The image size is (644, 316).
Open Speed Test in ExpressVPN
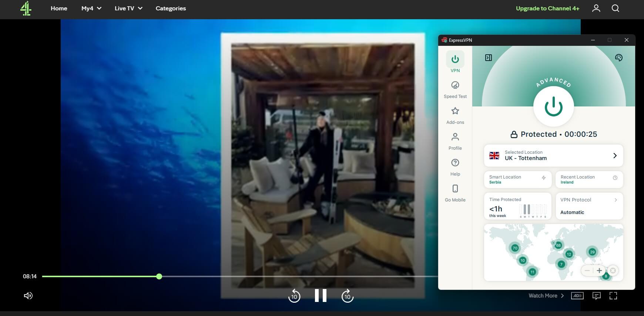pyautogui.click(x=455, y=90)
